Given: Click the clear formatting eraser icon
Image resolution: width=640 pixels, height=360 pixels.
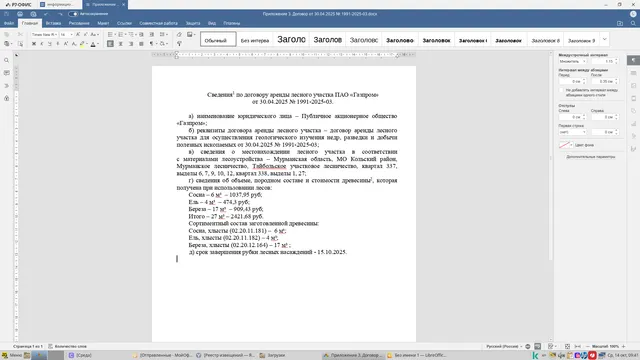Looking at the screenshot, I should click(x=179, y=35).
